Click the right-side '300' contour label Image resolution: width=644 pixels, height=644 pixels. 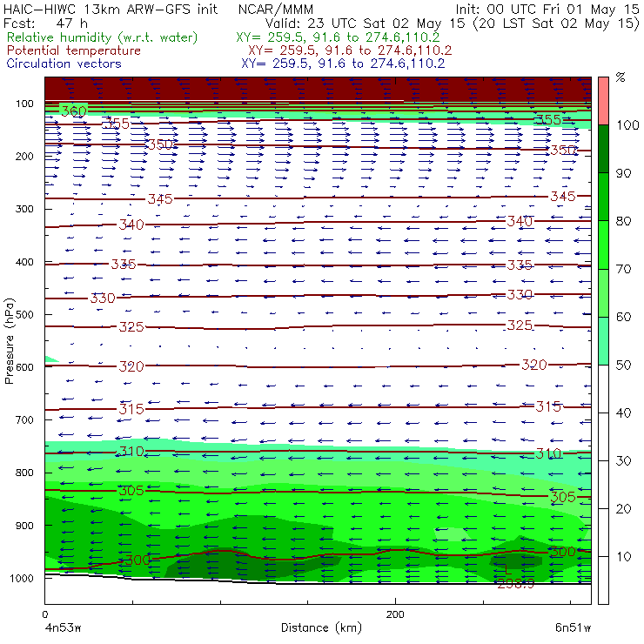tap(562, 552)
